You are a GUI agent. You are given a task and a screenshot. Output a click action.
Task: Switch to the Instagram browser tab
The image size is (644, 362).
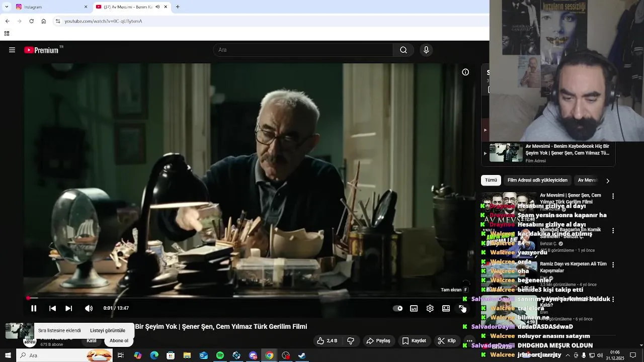[x=50, y=7]
